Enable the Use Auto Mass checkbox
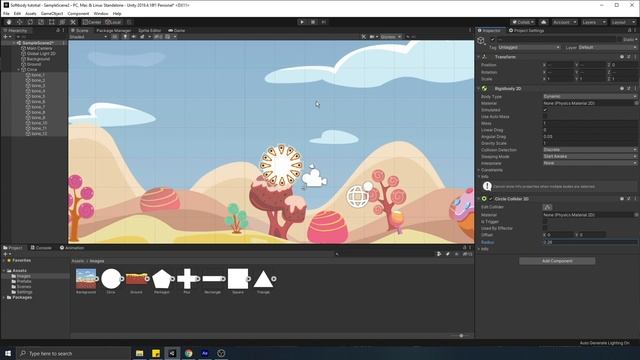Viewport: 640px width, 360px height. pyautogui.click(x=545, y=116)
